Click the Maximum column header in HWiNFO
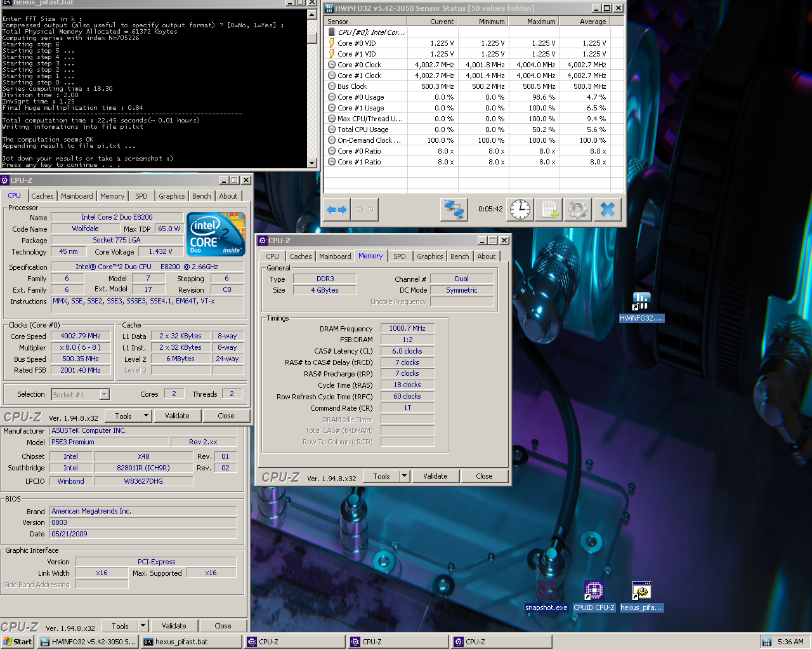This screenshot has height=650, width=812. pyautogui.click(x=534, y=22)
